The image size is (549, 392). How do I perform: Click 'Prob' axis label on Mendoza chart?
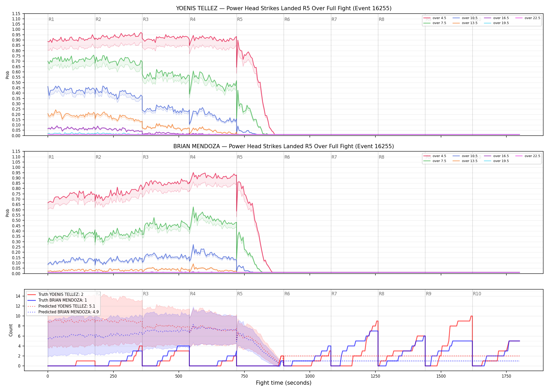(8, 213)
